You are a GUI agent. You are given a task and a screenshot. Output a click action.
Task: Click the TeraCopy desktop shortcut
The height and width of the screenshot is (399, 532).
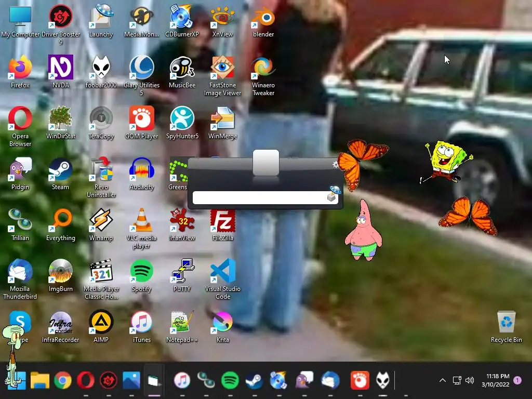101,123
